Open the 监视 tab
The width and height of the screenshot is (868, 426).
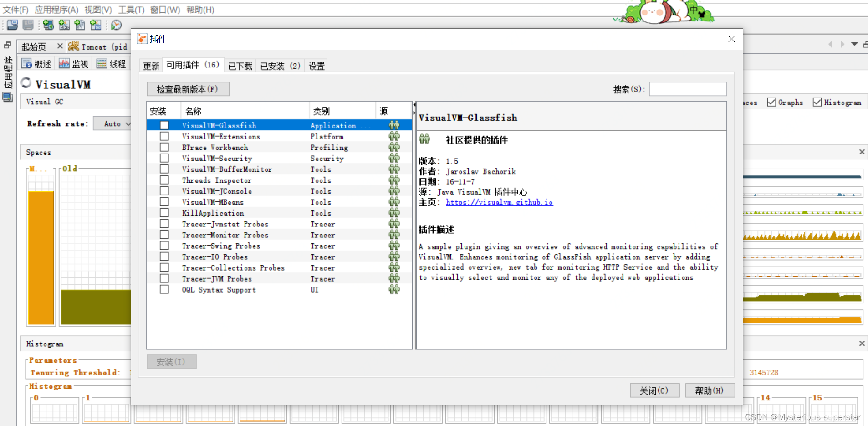(73, 64)
